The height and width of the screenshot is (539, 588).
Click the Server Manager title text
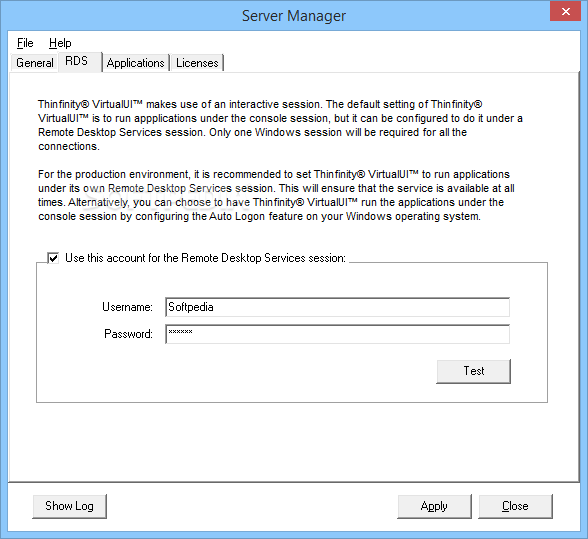click(294, 16)
